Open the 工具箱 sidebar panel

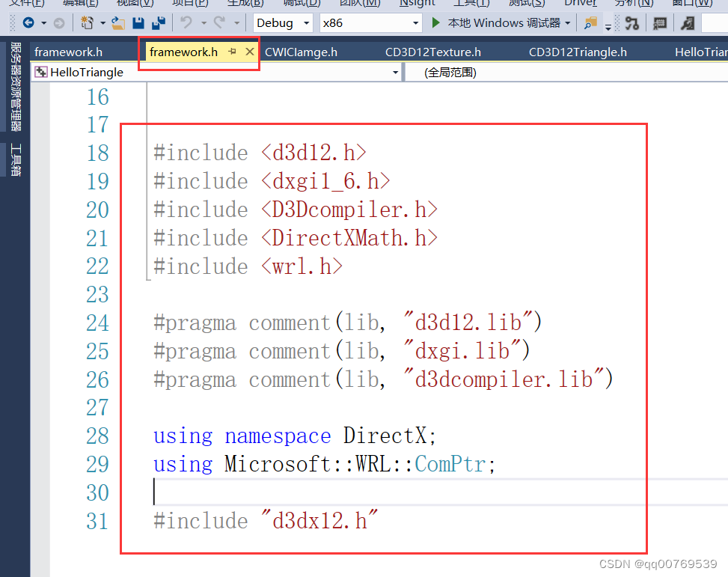(x=17, y=150)
